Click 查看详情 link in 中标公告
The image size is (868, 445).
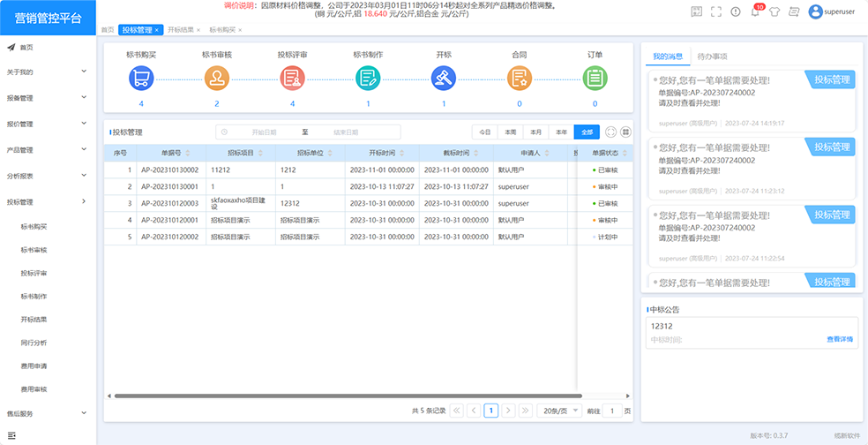[840, 338]
